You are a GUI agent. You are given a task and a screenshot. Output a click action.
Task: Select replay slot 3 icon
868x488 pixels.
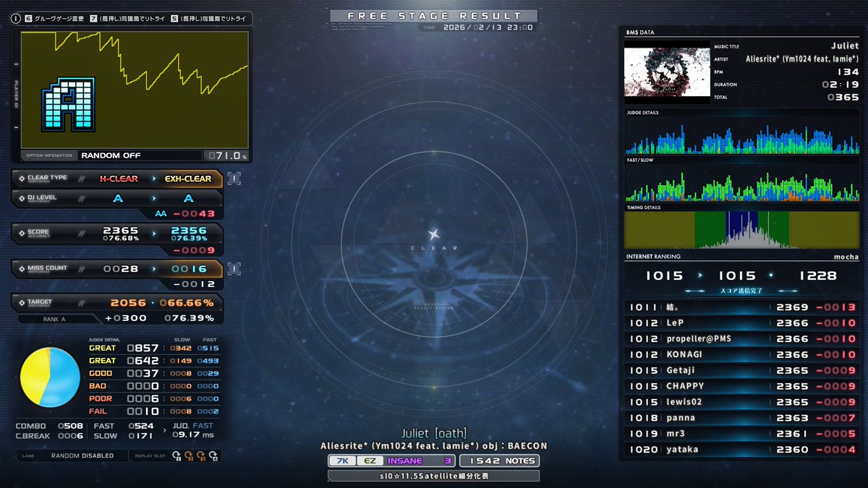pyautogui.click(x=201, y=455)
